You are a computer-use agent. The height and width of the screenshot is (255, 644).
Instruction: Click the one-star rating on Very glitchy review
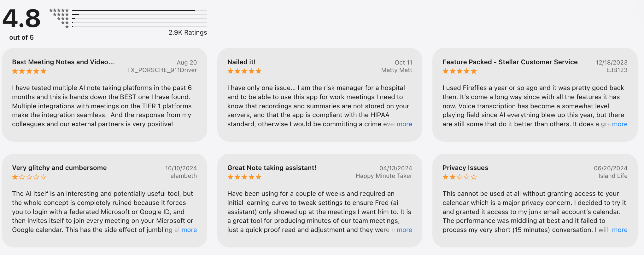tap(29, 177)
